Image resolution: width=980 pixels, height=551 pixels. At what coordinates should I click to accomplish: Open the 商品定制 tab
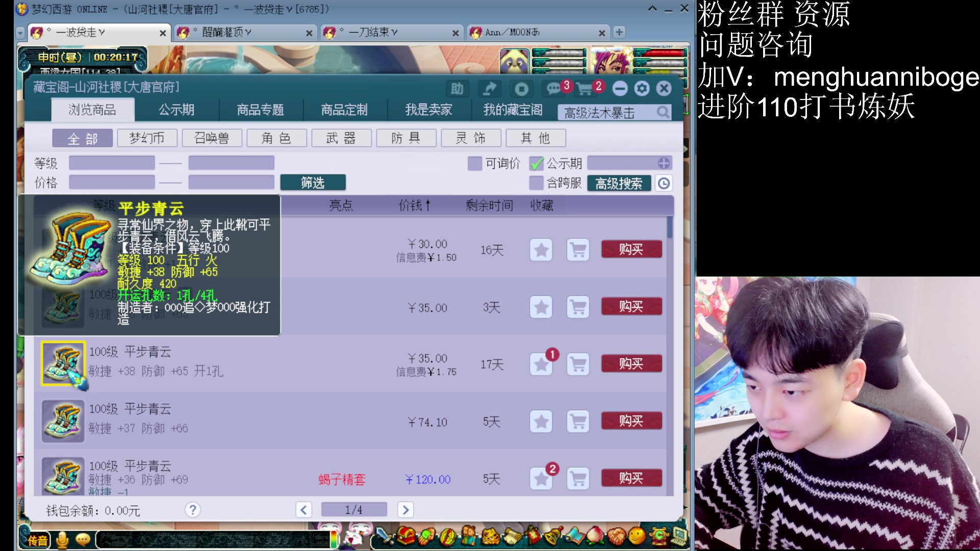click(345, 110)
